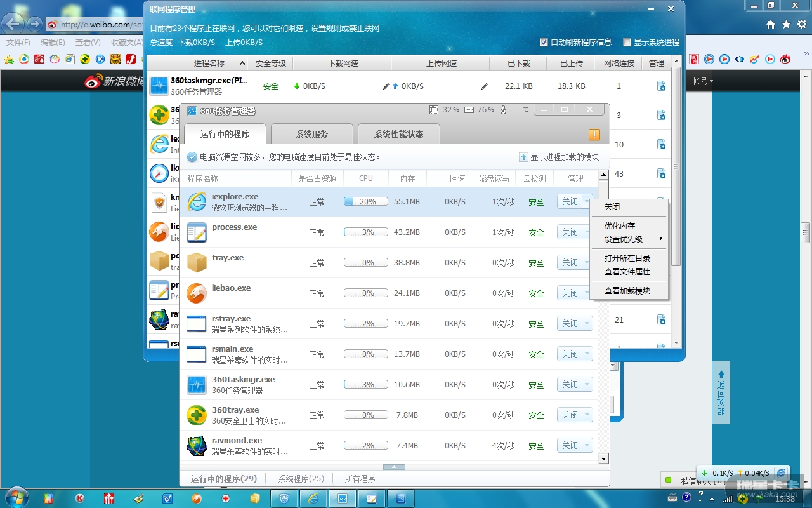Screen dimensions: 812x508
Task: Enable the show system processes checkbox
Action: (x=627, y=43)
